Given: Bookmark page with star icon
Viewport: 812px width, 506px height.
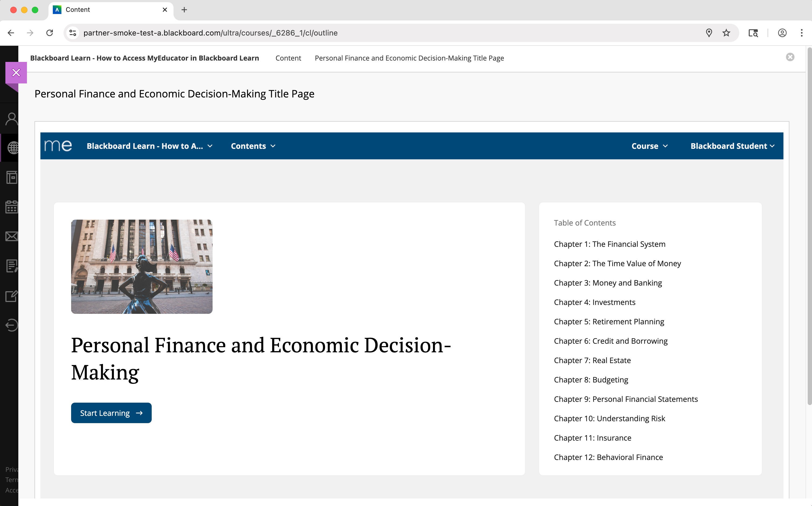Looking at the screenshot, I should point(726,33).
